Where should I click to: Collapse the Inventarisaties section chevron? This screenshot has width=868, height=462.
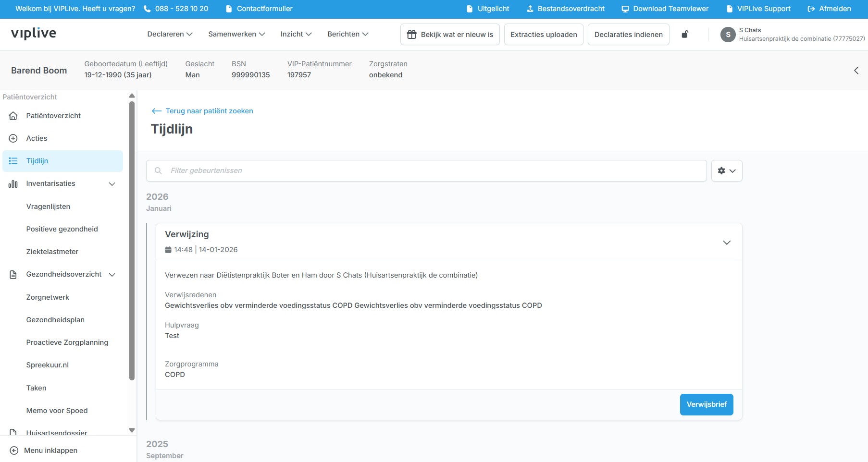[x=112, y=184]
